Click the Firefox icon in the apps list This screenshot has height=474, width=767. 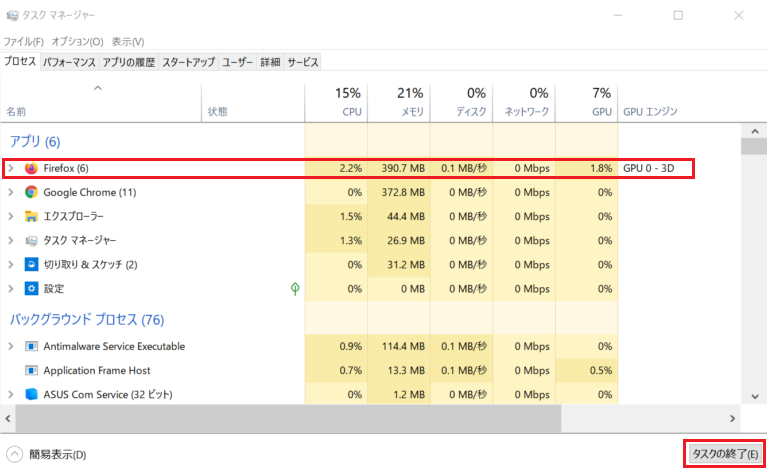(x=31, y=168)
